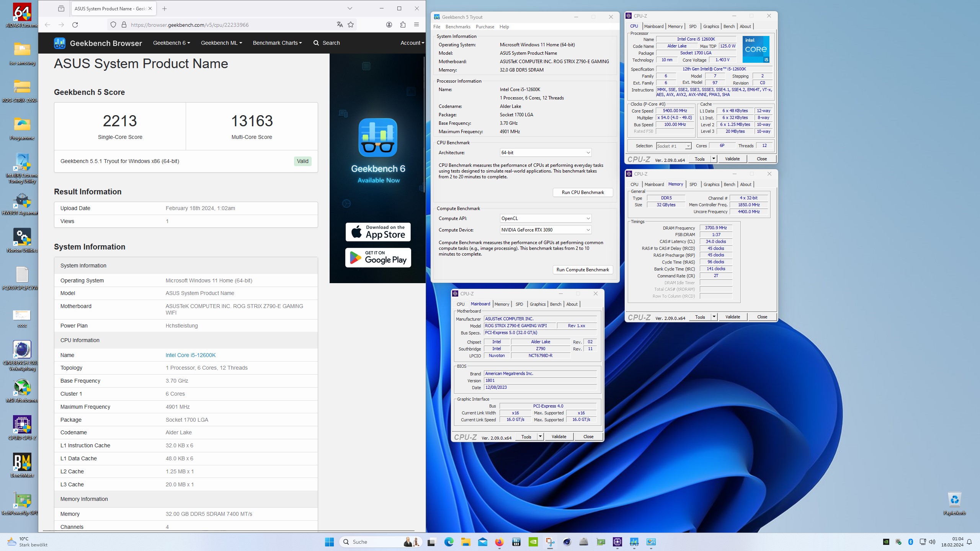980x551 pixels.
Task: Open CINEBENCH 2003 desktop shortcut
Action: (x=22, y=355)
